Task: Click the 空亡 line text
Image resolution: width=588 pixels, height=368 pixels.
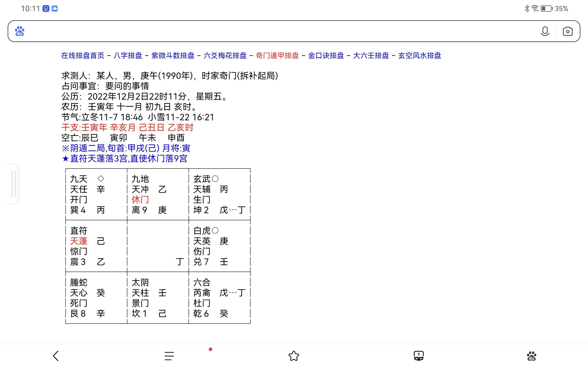Action: point(123,138)
